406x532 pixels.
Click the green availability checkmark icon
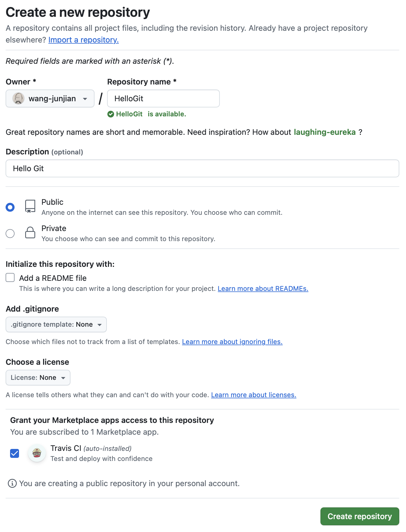[x=111, y=114]
